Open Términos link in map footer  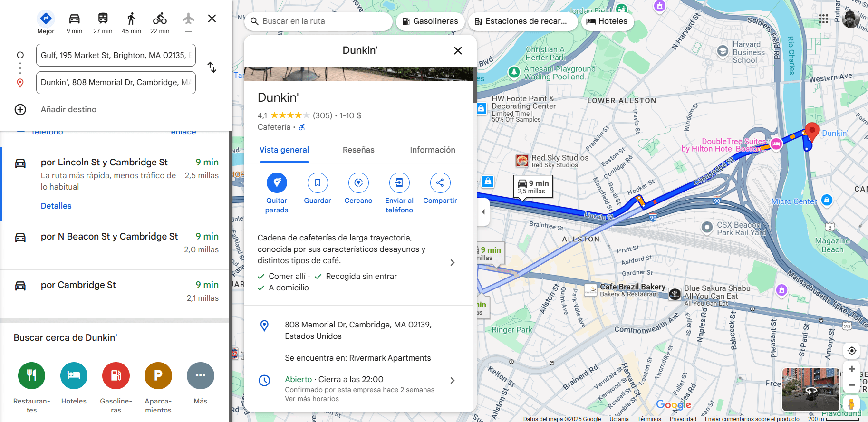point(649,419)
